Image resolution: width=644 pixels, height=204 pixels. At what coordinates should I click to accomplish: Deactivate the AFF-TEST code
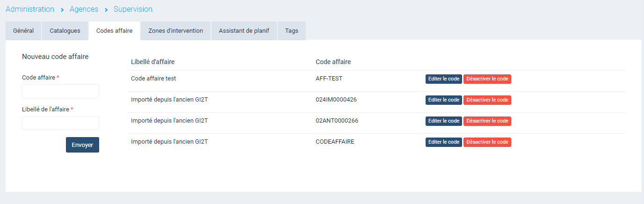[x=487, y=79]
